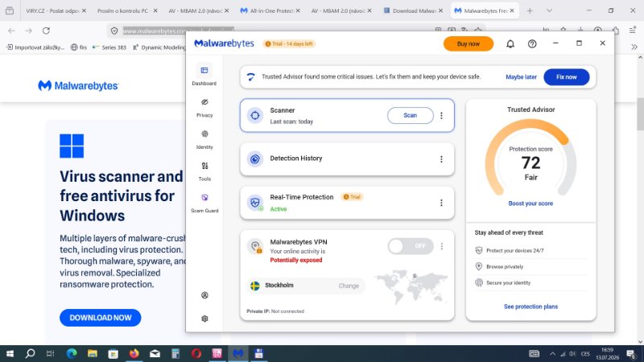Click the VPN world map thumbnail
Screen dimensions: 644x362
pyautogui.click(x=411, y=287)
